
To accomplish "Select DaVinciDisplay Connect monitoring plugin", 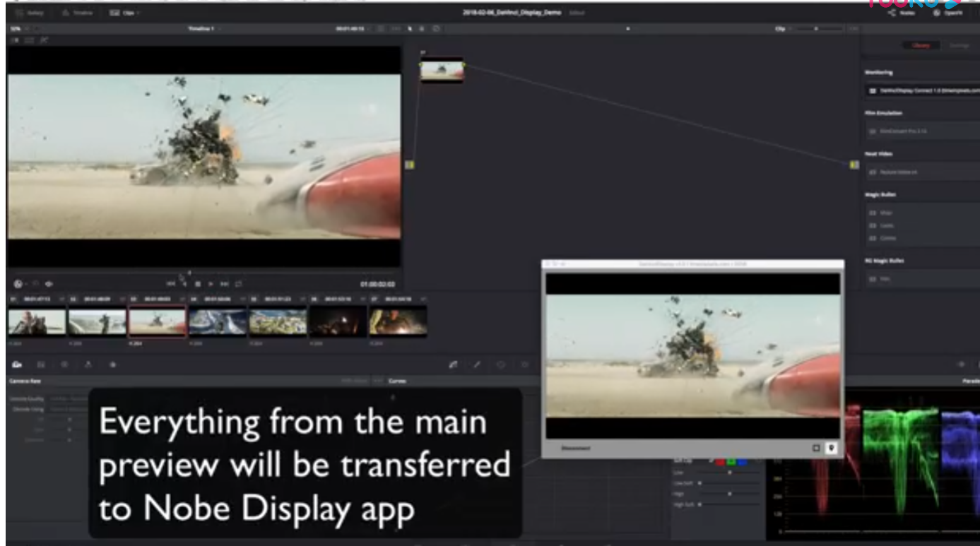I will click(922, 91).
